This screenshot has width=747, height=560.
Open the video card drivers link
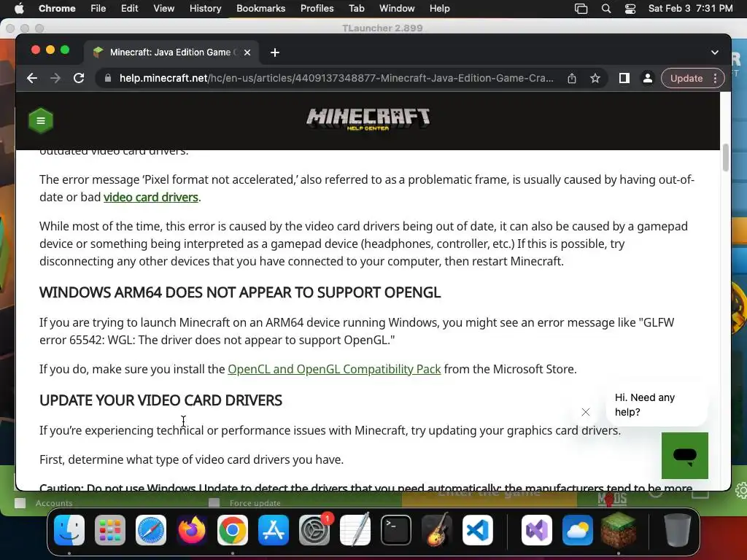150,197
